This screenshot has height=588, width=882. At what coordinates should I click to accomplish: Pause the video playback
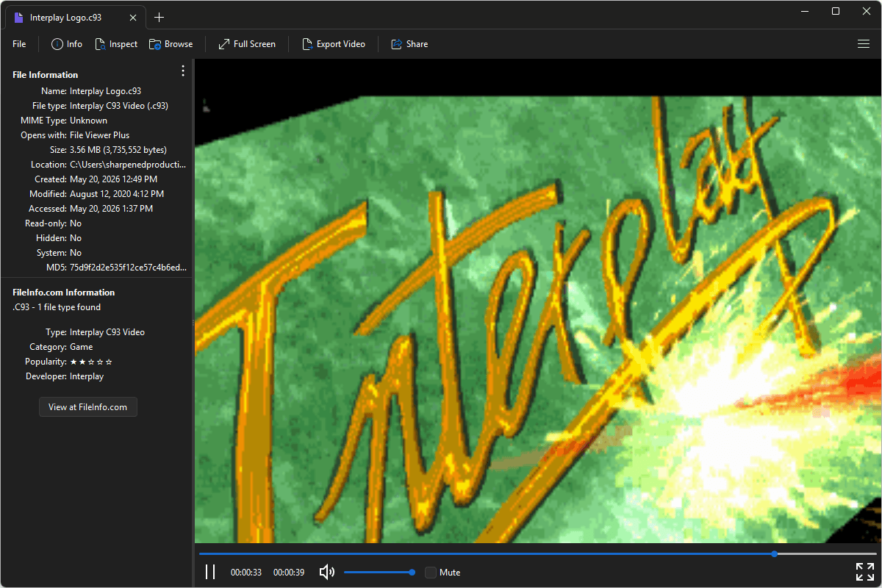coord(210,572)
